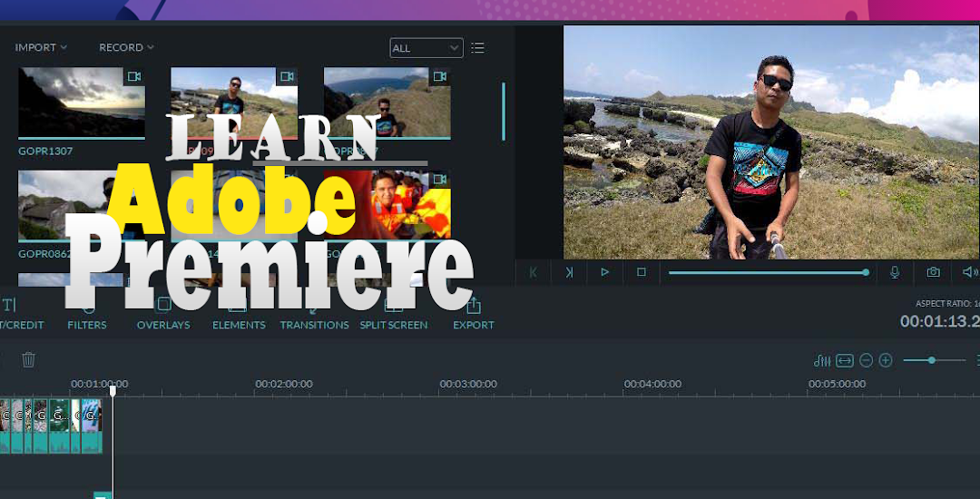Click the large video preview image
Screen dimensions: 980x499
771,142
